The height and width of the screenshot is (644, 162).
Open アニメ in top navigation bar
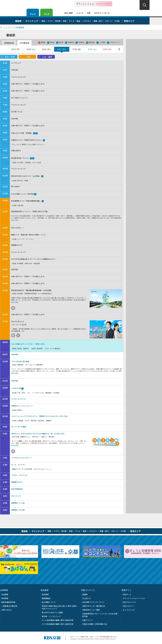pyautogui.click(x=72, y=21)
